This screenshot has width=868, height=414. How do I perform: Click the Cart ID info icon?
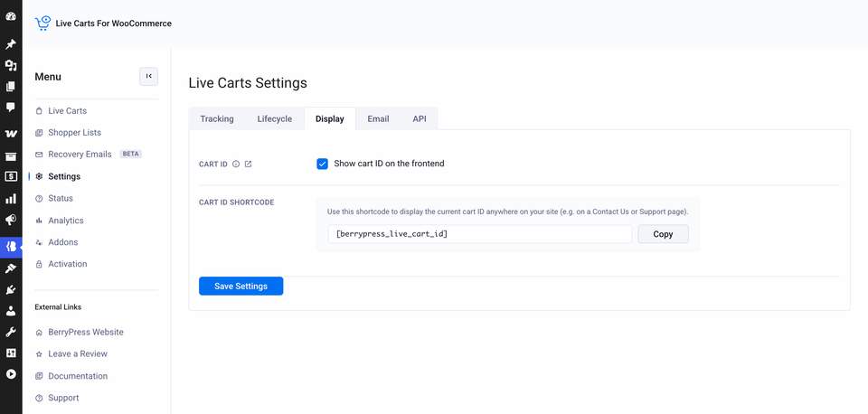coord(236,164)
